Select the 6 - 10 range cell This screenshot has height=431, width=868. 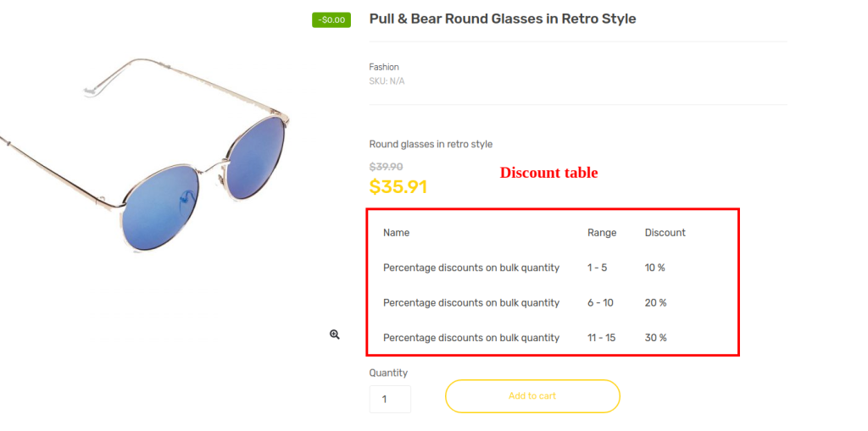click(x=599, y=302)
